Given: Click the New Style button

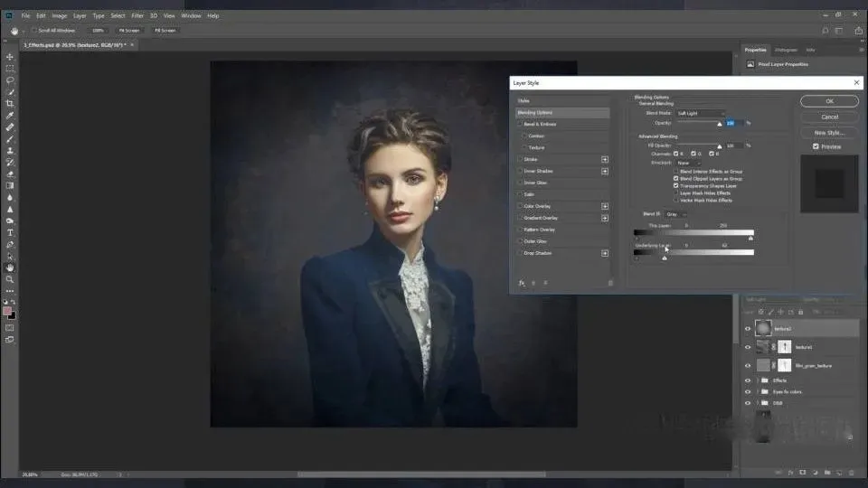Looking at the screenshot, I should pyautogui.click(x=829, y=132).
